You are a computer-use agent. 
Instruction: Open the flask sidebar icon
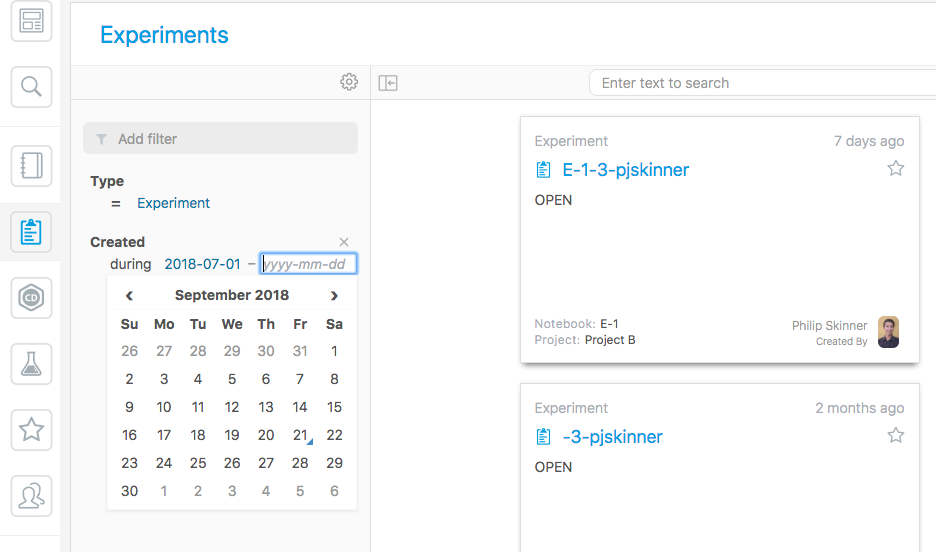(31, 364)
